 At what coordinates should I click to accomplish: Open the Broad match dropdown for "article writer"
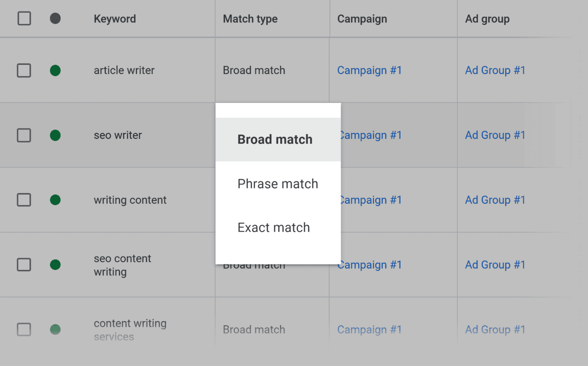(254, 70)
